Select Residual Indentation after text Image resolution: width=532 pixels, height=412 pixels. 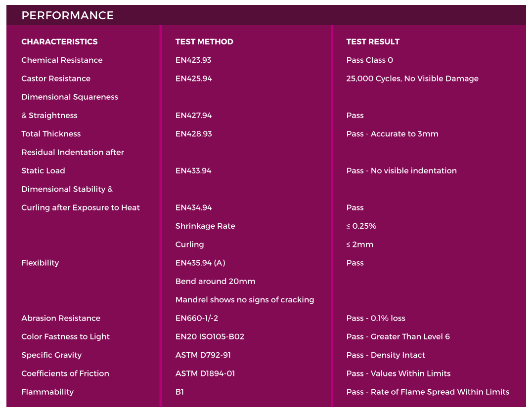click(73, 152)
